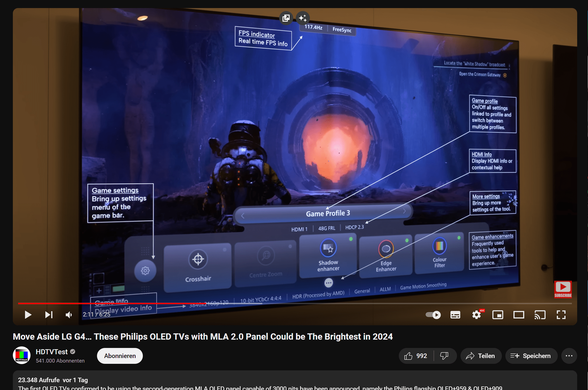Click Teilen share button
The width and height of the screenshot is (588, 390).
pos(481,356)
